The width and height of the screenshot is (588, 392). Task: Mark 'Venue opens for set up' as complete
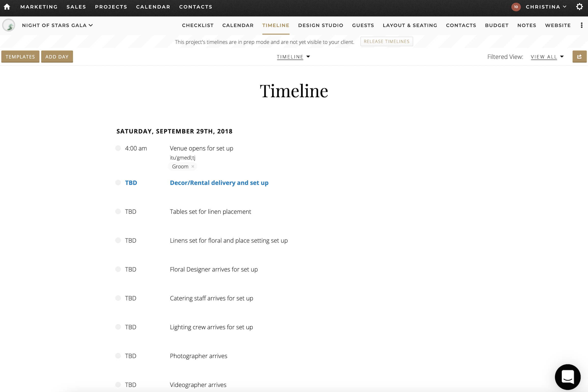[x=118, y=148]
